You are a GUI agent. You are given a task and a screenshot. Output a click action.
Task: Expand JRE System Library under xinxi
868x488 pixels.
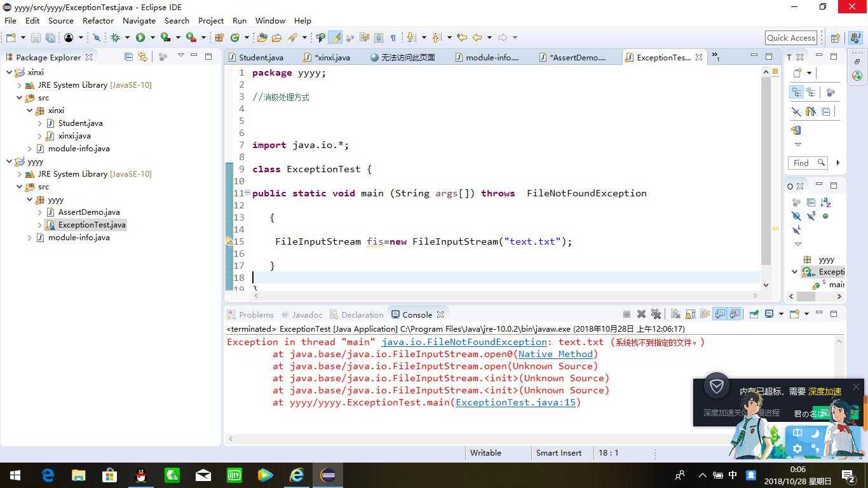click(x=20, y=85)
